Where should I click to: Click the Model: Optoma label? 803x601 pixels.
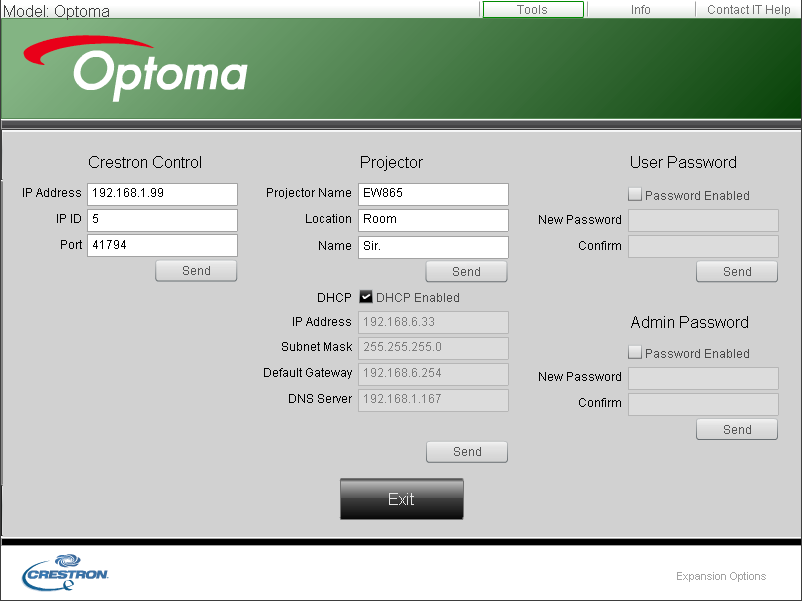[56, 11]
